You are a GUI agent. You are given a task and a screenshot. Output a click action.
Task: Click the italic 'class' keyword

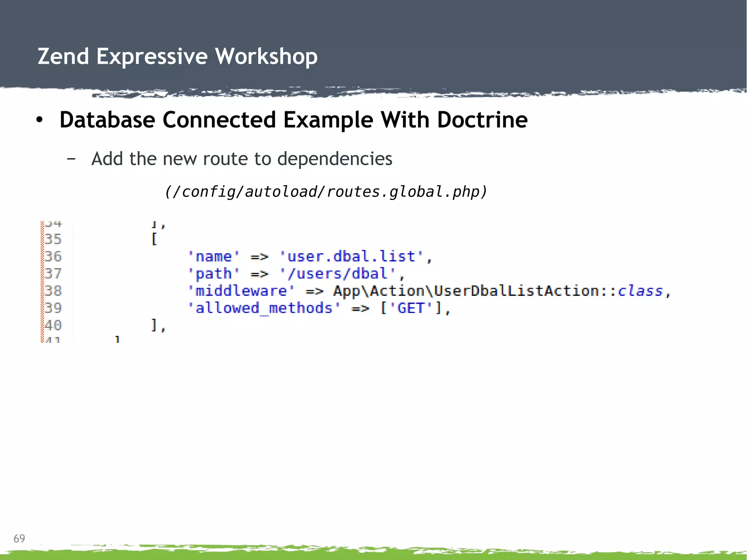coord(640,291)
